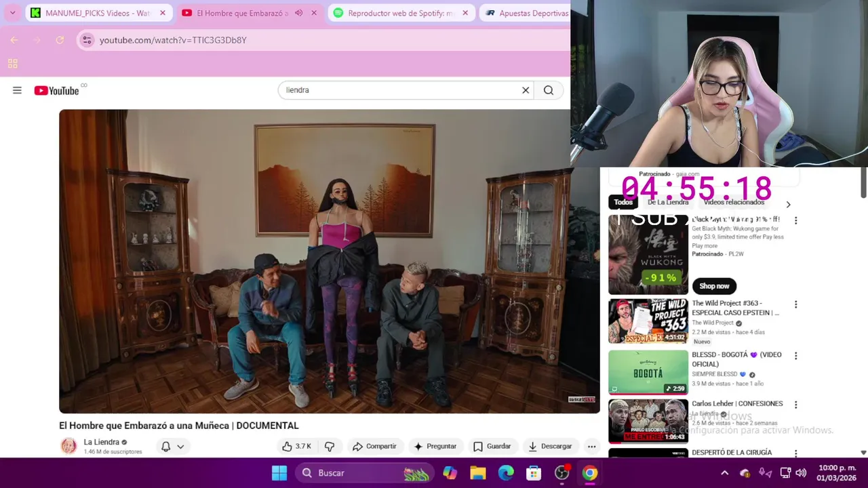Open options for BLESSD - BOGOTÁ video
The height and width of the screenshot is (488, 868).
pyautogui.click(x=796, y=356)
